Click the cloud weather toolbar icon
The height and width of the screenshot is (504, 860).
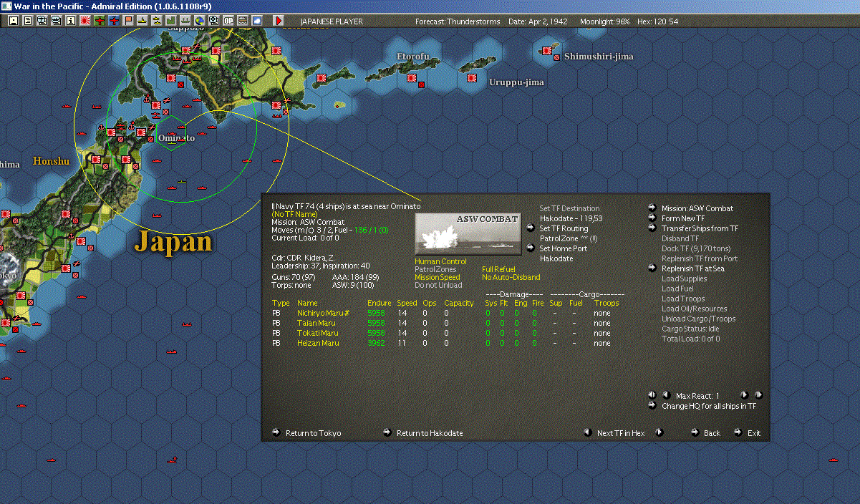(x=257, y=21)
